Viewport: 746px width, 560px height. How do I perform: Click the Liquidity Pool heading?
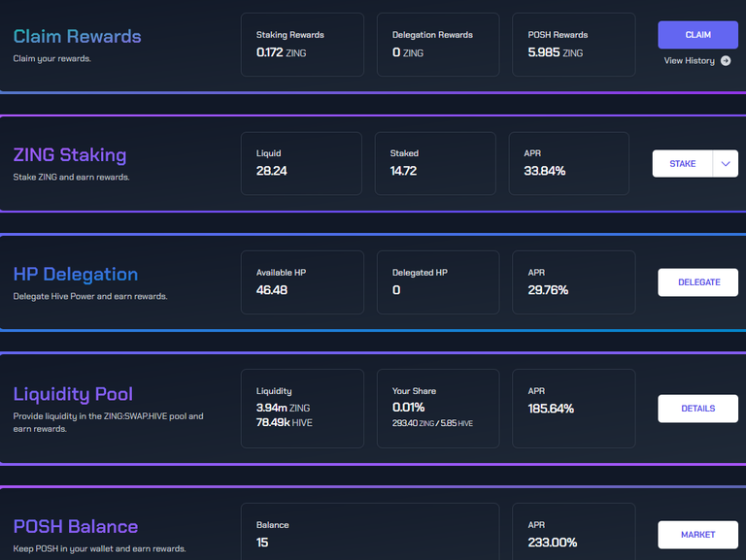pos(73,394)
